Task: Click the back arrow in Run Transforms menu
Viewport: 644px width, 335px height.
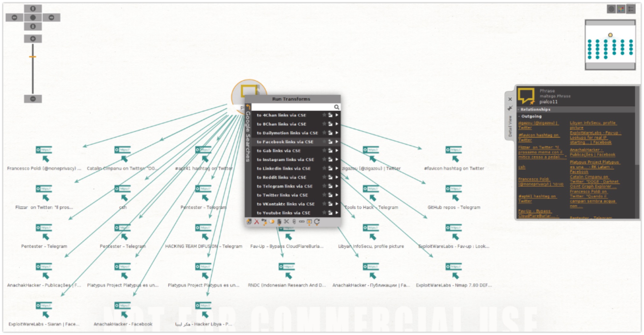Action: [x=248, y=107]
